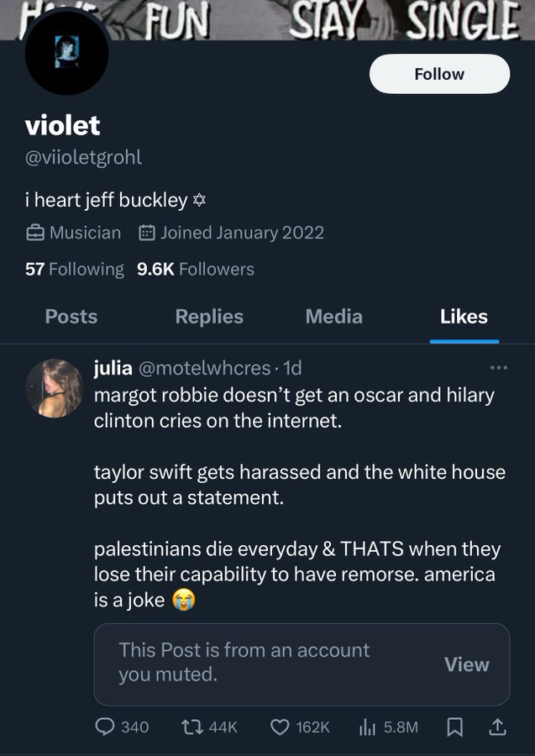This screenshot has height=756, width=535.
Task: Like the post with heart icon
Action: point(280,727)
